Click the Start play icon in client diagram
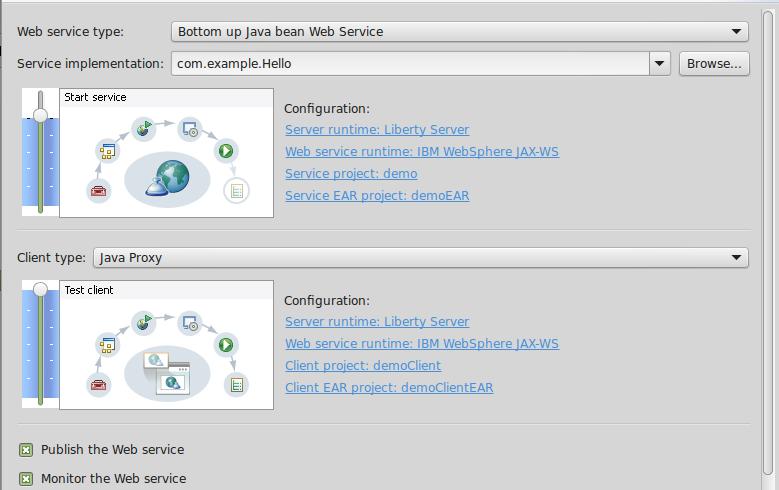The height and width of the screenshot is (490, 779). click(226, 344)
